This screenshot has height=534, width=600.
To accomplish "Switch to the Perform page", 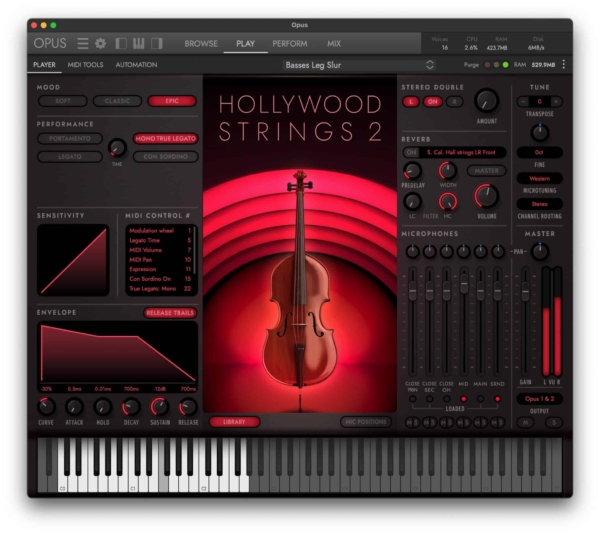I will click(x=290, y=44).
